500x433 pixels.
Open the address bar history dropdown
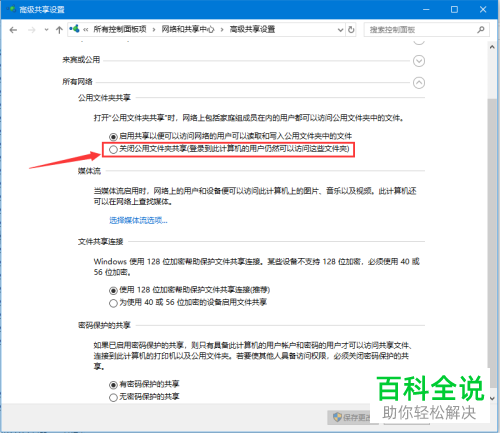pyautogui.click(x=340, y=30)
